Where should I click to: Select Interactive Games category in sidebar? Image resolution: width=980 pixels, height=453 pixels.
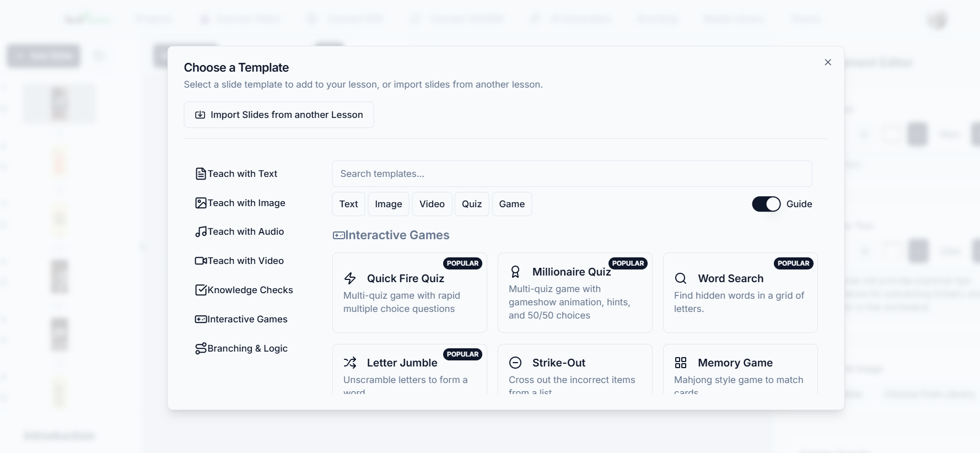pyautogui.click(x=241, y=319)
